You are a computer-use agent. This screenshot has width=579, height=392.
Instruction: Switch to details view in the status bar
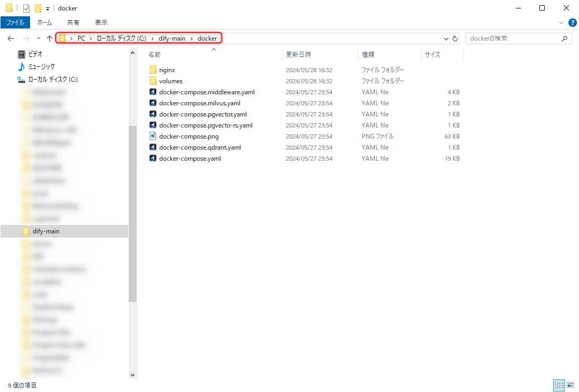pos(560,385)
